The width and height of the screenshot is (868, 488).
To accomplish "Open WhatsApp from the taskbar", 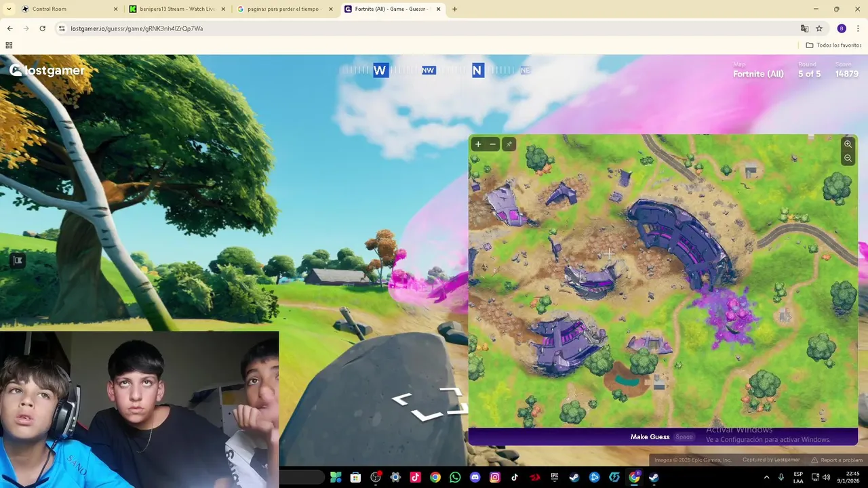I will [x=455, y=477].
